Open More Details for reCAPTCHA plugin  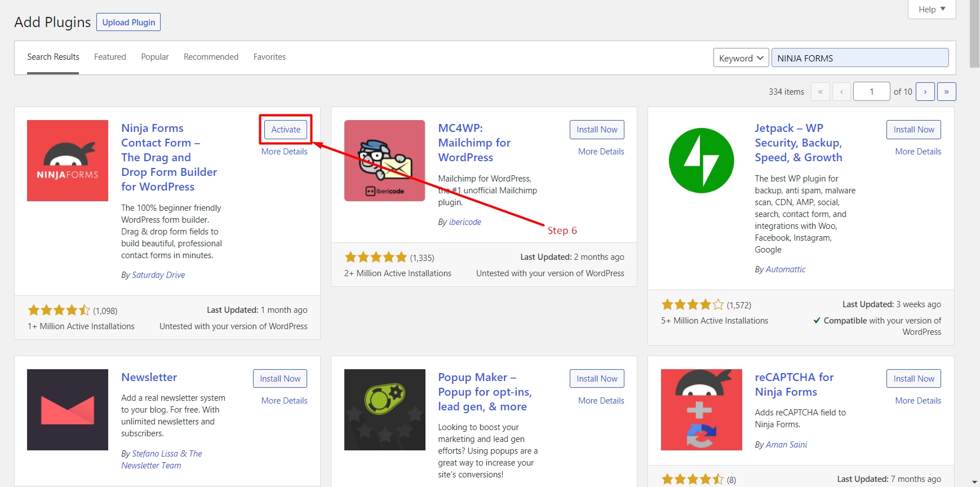tap(918, 401)
